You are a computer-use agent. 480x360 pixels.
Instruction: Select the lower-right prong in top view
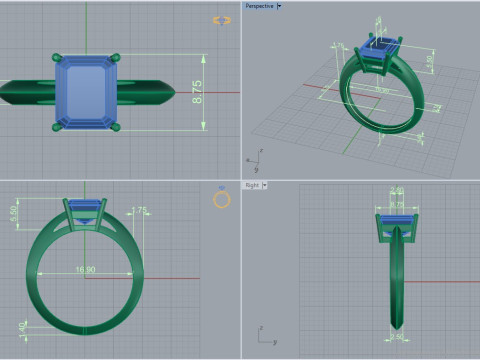click(x=115, y=127)
